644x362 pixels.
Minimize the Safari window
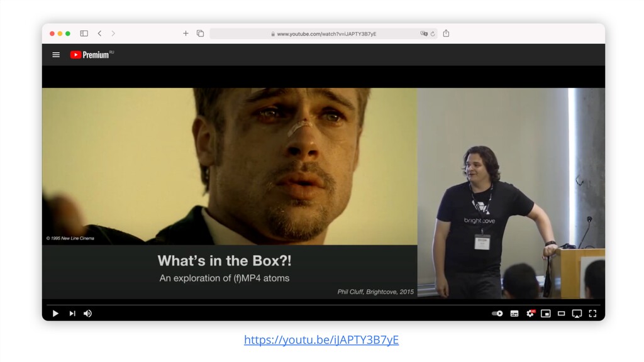(x=60, y=34)
